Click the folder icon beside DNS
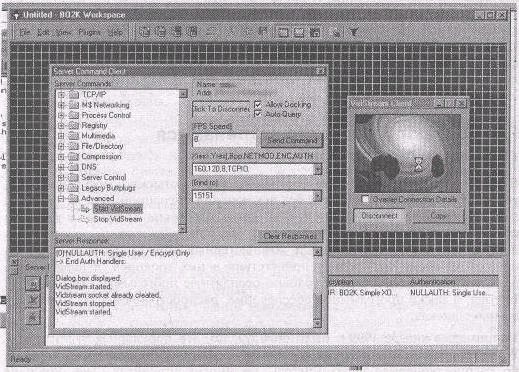 73,167
